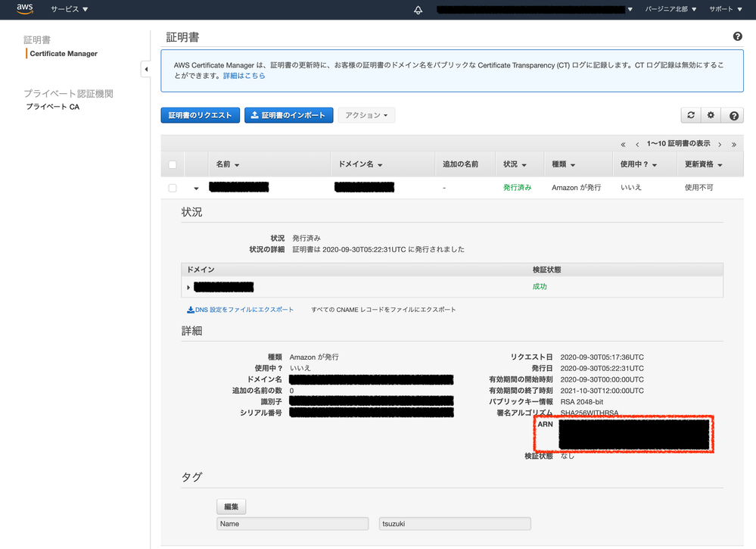Viewport: 756px width, 549px height.
Task: Click 証明書のリクエスト button
Action: (200, 115)
